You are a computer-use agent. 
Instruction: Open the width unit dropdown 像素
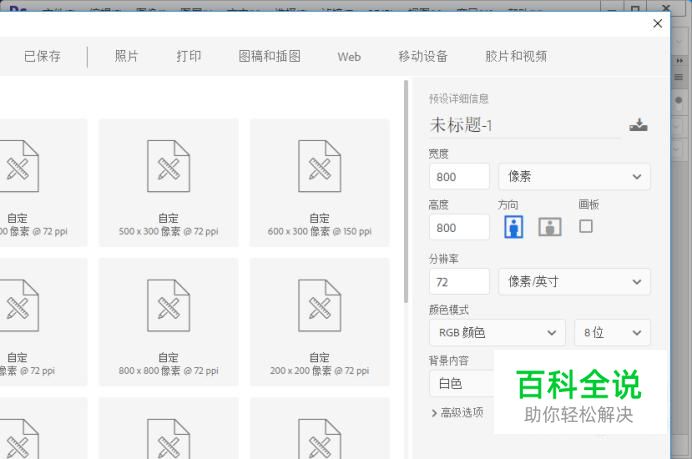574,177
